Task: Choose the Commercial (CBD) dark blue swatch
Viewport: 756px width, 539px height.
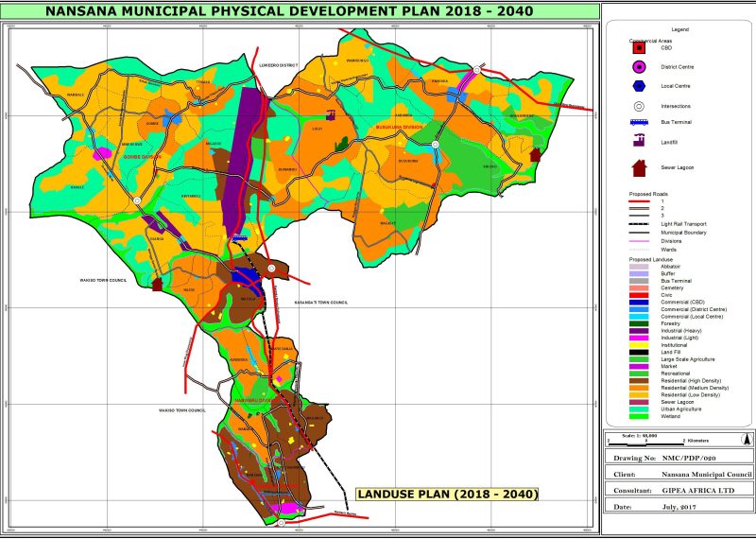Action: click(638, 302)
